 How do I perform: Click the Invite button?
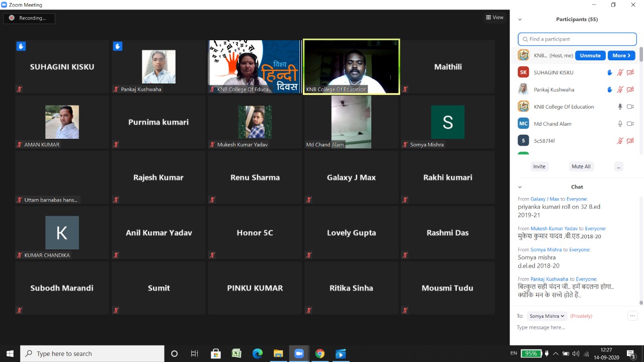(x=539, y=166)
